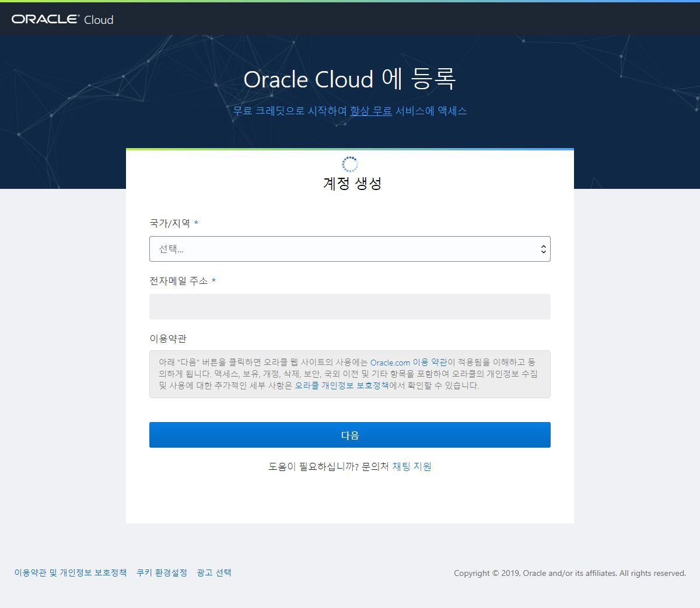Click the copyright 2019 Oracle notice
This screenshot has width=700, height=608.
coord(570,573)
